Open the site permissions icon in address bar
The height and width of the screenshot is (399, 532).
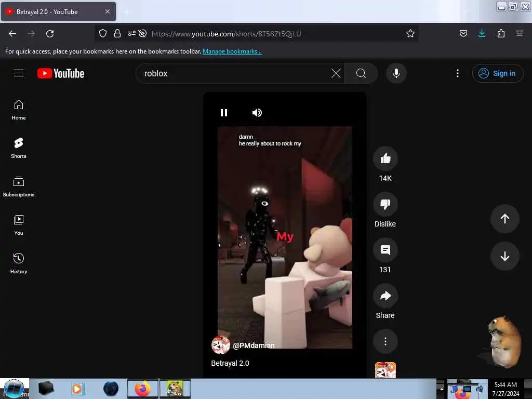[131, 33]
